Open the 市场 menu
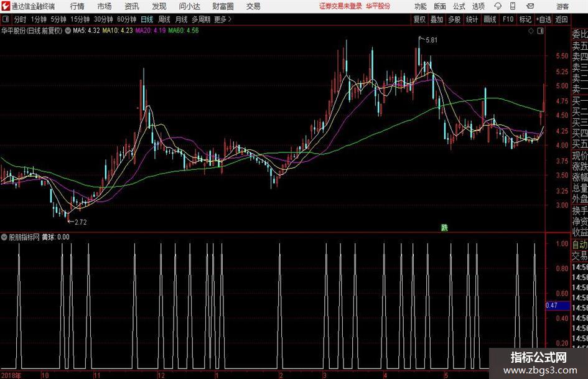Viewport: 588px width, 379px height. point(105,6)
